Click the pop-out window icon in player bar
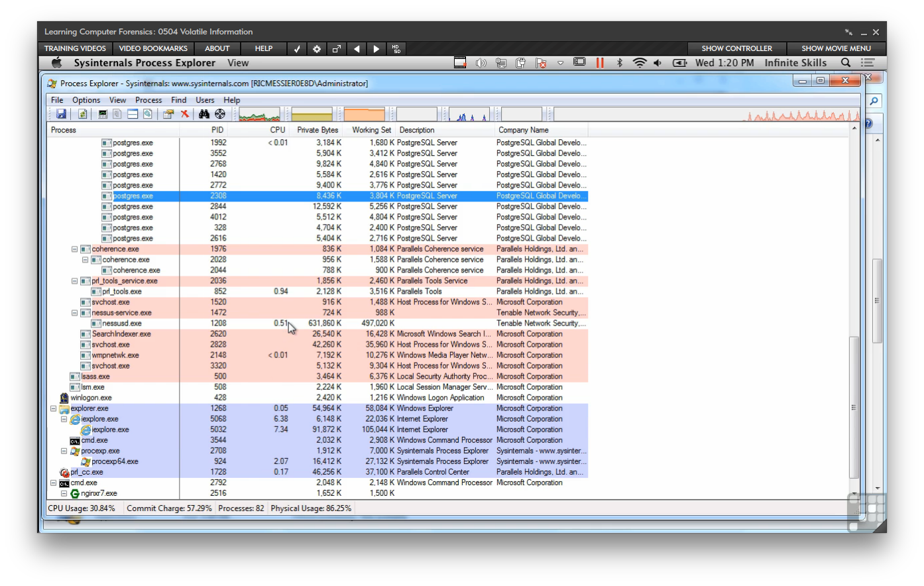The height and width of the screenshot is (586, 924). click(337, 48)
